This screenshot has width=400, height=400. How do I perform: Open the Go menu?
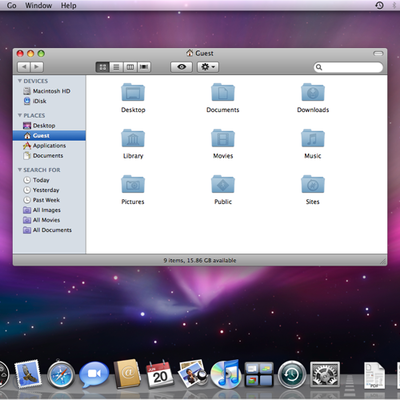point(12,5)
